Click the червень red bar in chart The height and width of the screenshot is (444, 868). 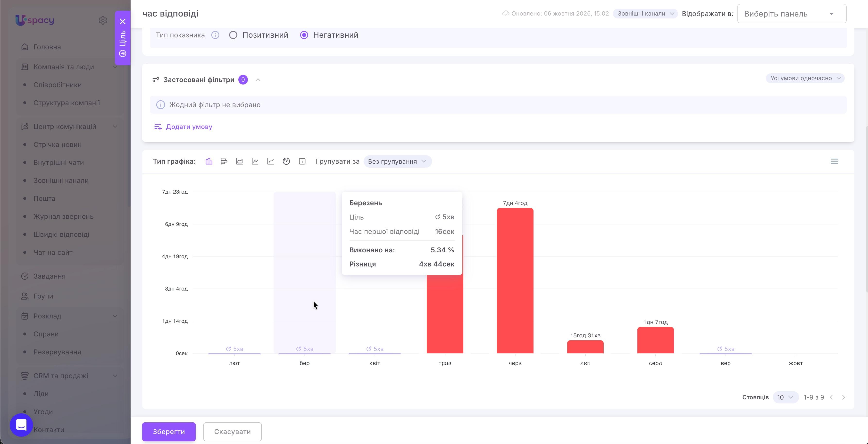pyautogui.click(x=515, y=281)
